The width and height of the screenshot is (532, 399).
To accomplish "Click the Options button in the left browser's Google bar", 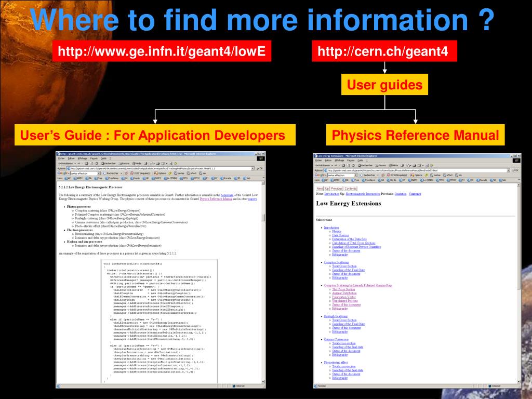I will point(160,173).
